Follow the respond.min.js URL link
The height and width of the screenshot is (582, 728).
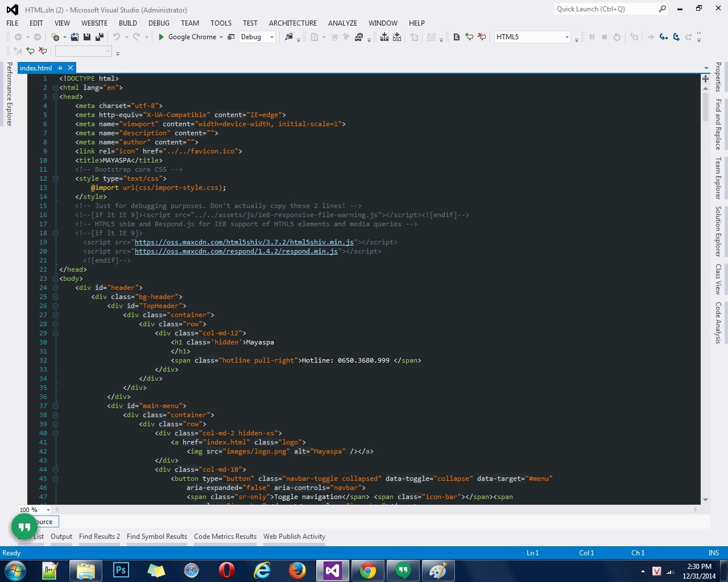coord(236,251)
